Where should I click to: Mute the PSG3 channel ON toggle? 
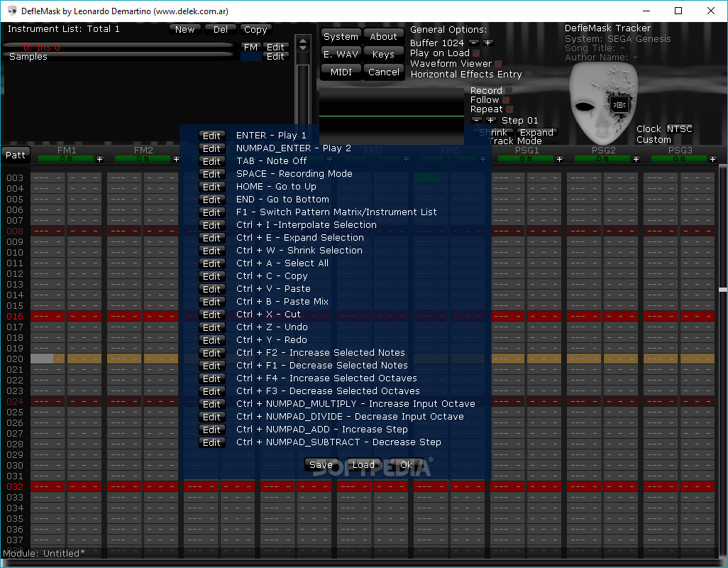[679, 159]
